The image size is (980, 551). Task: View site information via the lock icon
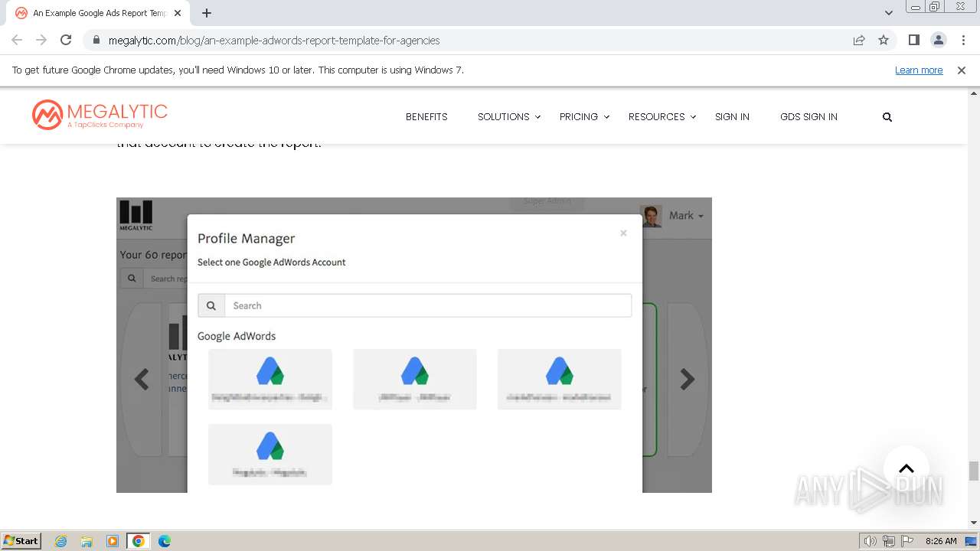coord(96,40)
